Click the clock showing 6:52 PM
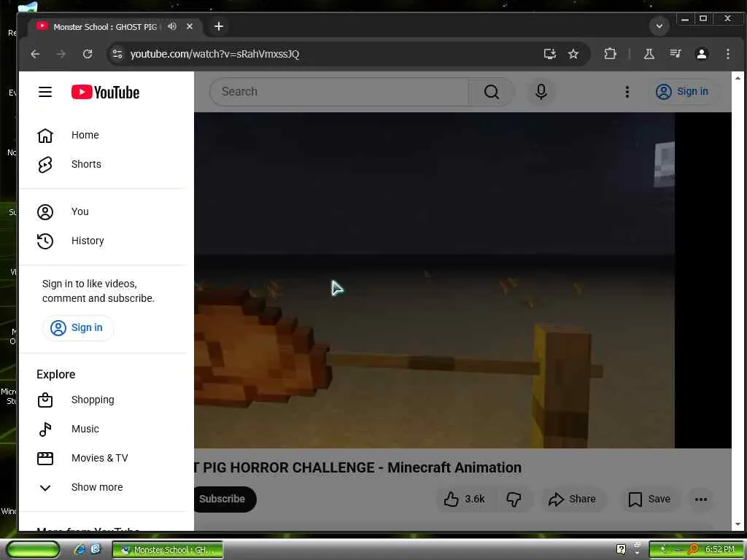 [719, 550]
